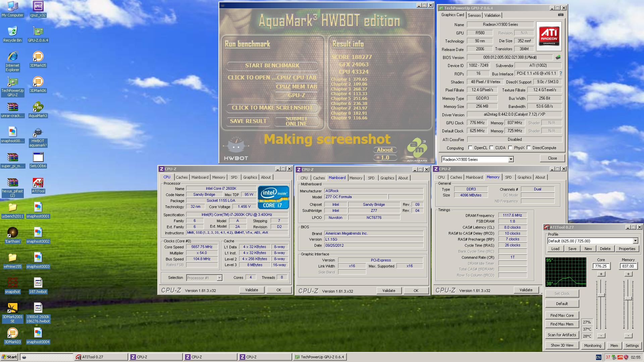Viewport: 644px width, 362px height.
Task: Open About tab in first CPU-Z window
Action: pyautogui.click(x=266, y=177)
